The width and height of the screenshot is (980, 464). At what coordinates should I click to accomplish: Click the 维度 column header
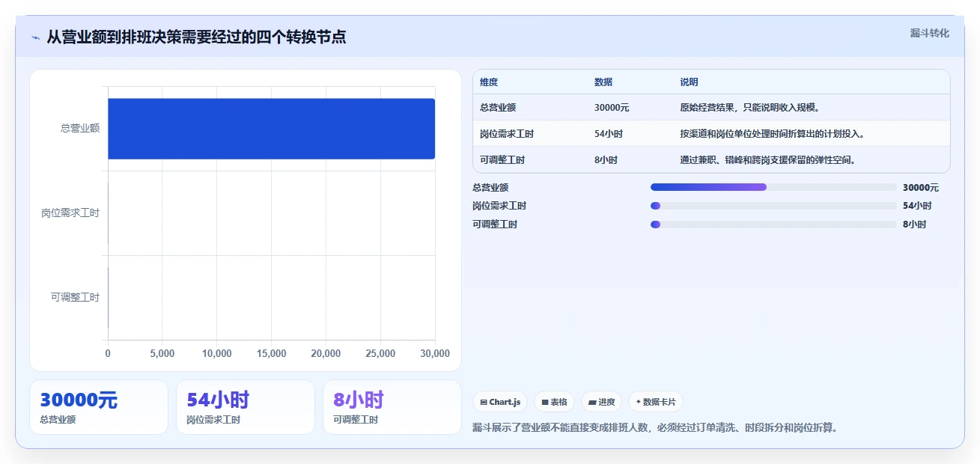489,82
